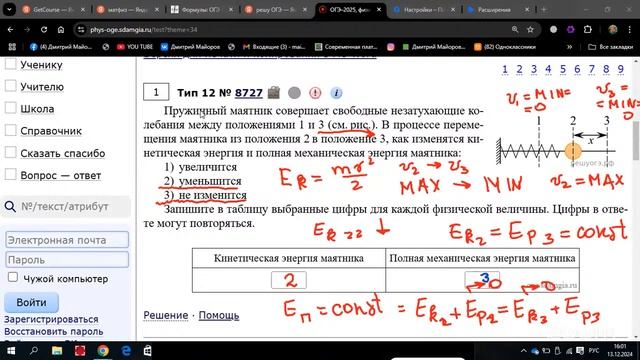Click the full mechanical energy answer box
640x360 pixels.
coord(482,280)
